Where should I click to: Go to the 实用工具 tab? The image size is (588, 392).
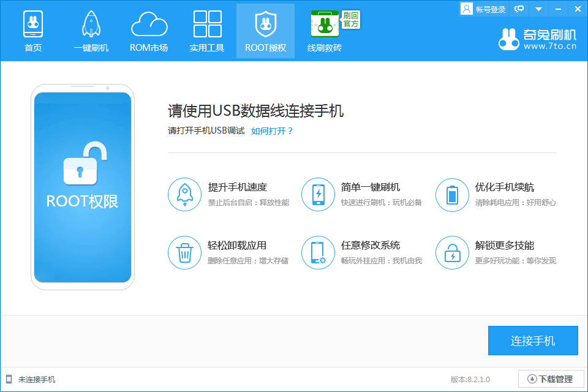click(x=207, y=31)
